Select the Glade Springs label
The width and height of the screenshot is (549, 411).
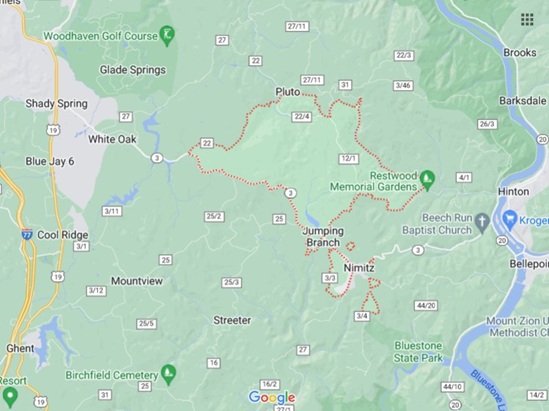point(133,70)
